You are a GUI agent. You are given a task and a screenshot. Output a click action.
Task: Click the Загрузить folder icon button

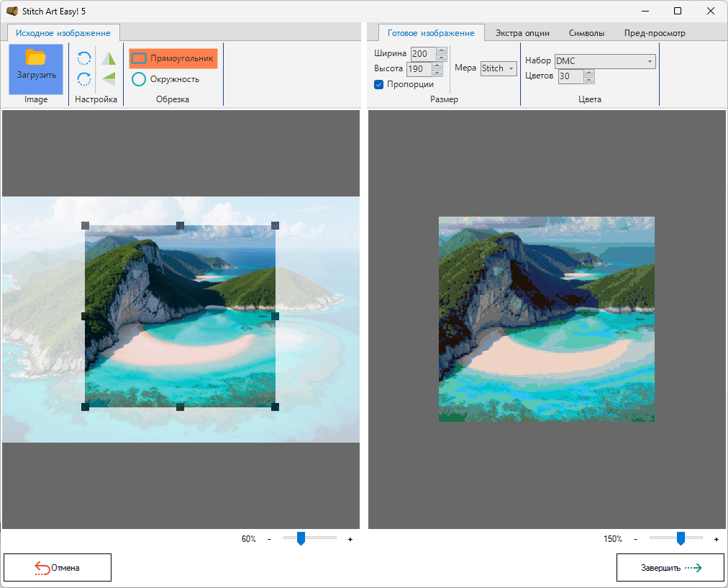click(x=36, y=69)
